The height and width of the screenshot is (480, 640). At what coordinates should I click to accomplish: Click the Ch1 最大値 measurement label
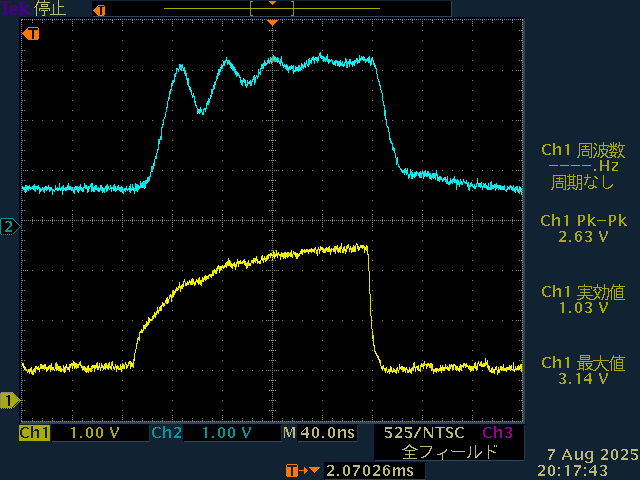click(x=583, y=363)
